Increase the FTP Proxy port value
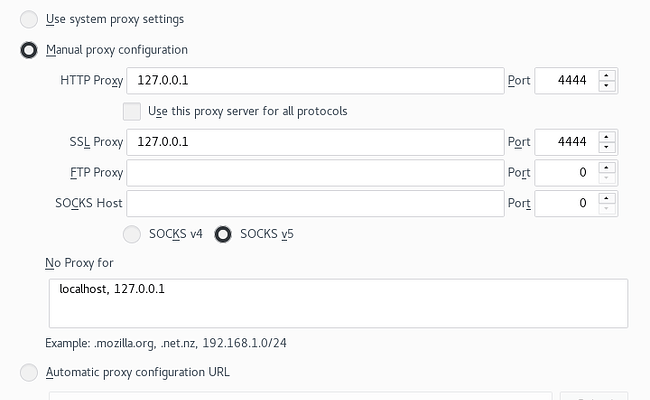650x400 pixels. click(x=606, y=167)
